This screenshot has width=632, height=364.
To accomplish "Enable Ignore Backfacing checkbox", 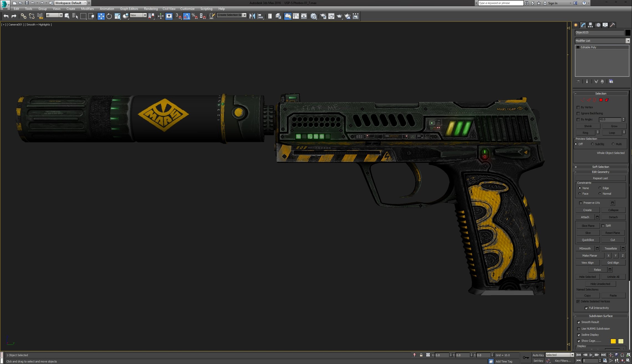I will (x=578, y=114).
